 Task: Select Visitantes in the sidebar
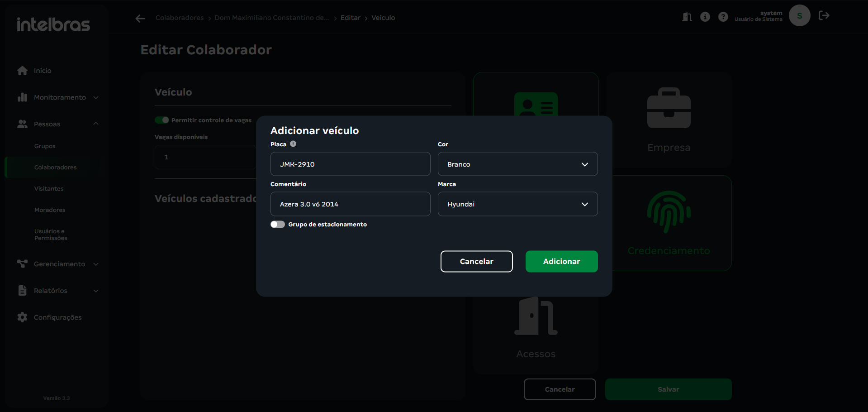click(49, 189)
